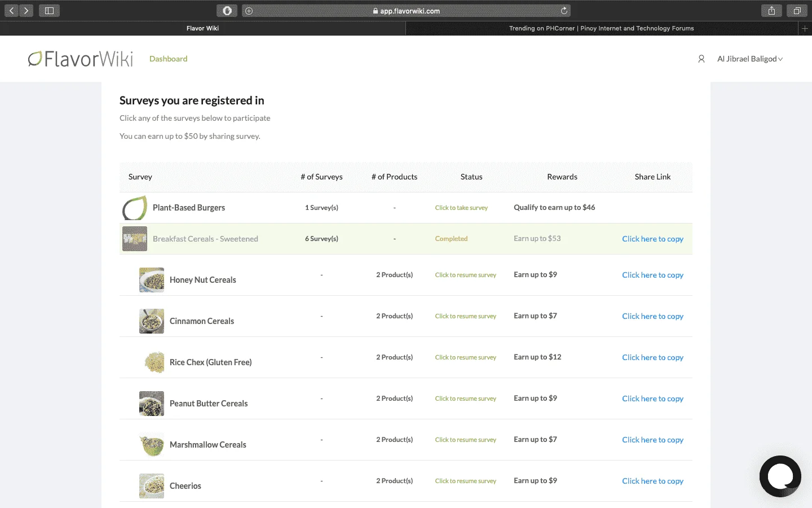Expand the Al Jibrael Baligod account menu

coord(750,59)
